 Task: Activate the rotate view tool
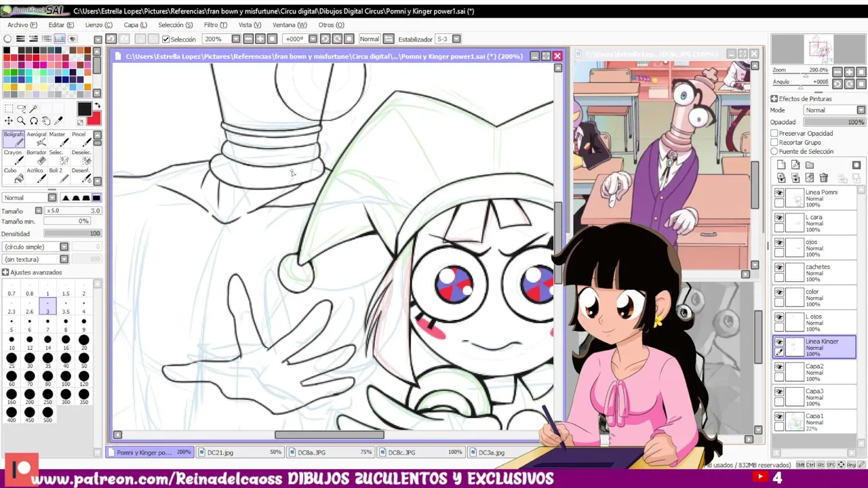(34, 121)
